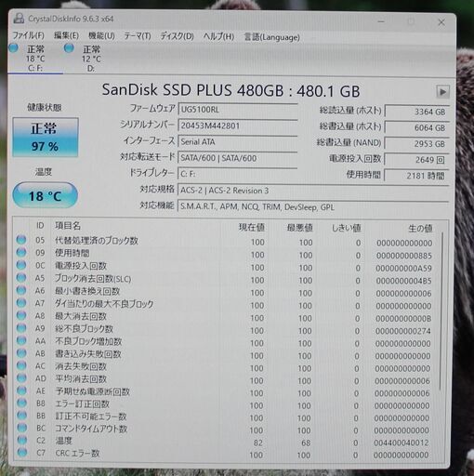Click the status orb for row A9
Image resolution: width=474 pixels, height=476 pixels.
click(21, 327)
